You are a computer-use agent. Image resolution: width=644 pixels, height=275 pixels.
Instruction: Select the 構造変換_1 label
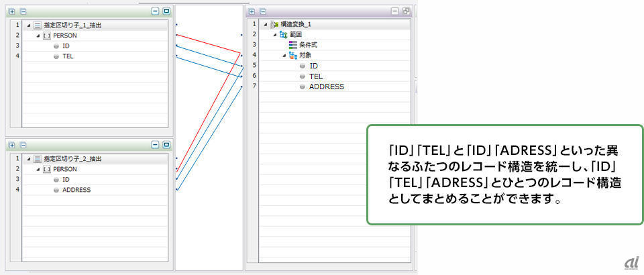click(296, 25)
